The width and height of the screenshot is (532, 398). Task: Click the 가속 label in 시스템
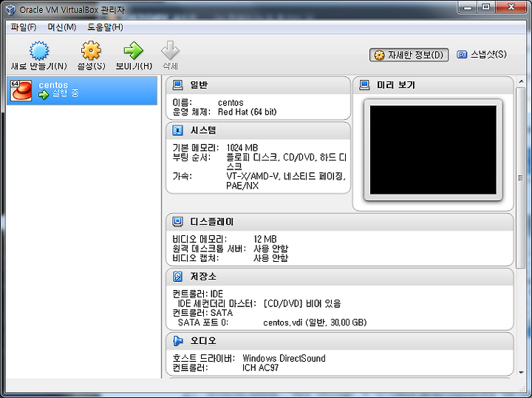click(x=183, y=176)
